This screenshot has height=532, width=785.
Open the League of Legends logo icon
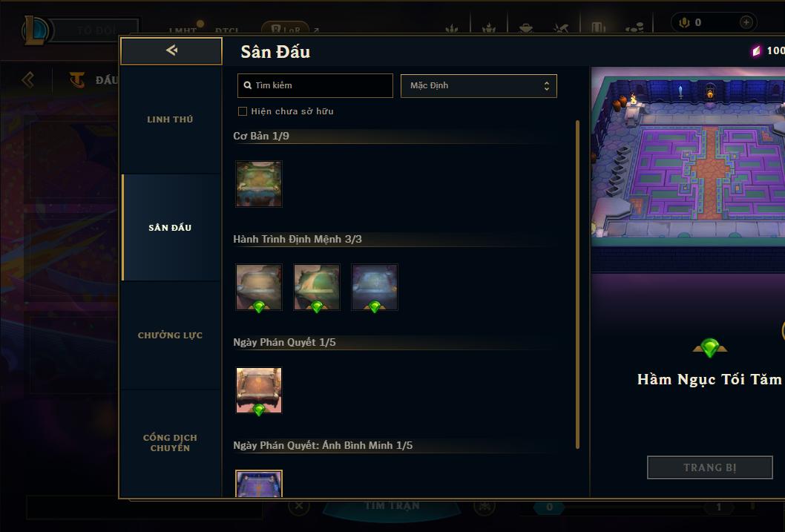point(35,30)
